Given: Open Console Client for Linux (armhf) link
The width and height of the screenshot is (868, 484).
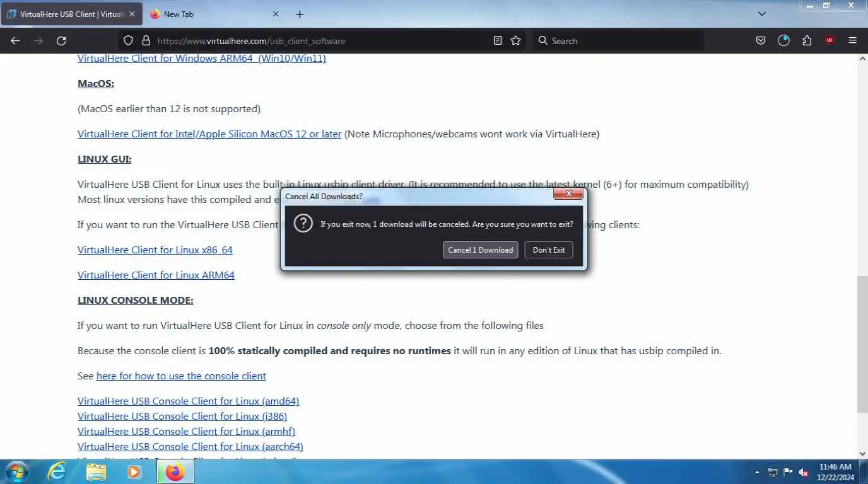Looking at the screenshot, I should click(x=187, y=432).
